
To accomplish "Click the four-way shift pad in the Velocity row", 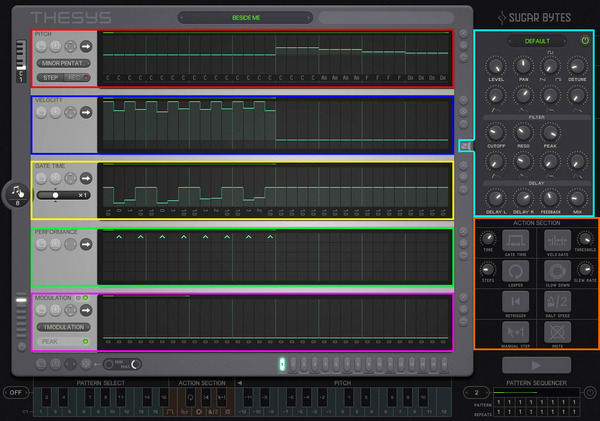I will point(70,113).
